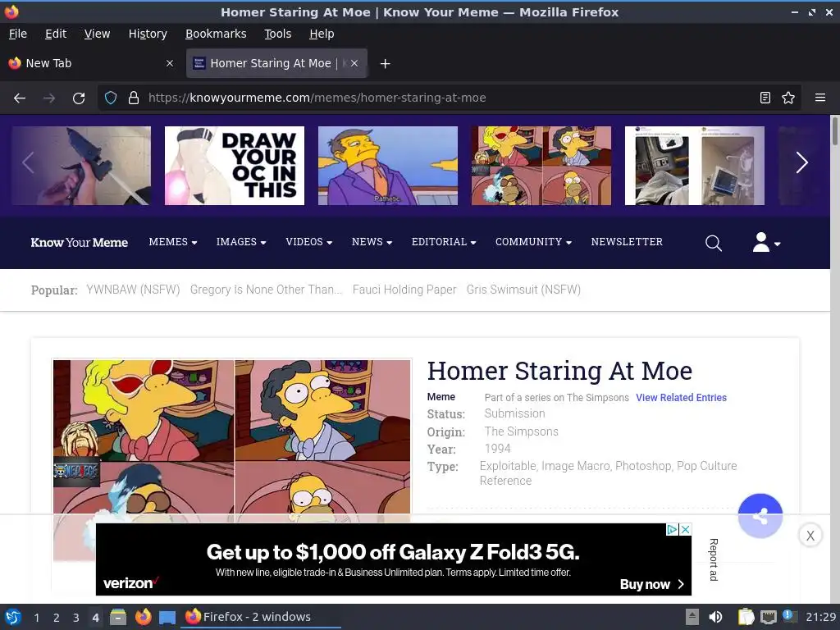Open the volume speaker tray icon

(x=715, y=617)
